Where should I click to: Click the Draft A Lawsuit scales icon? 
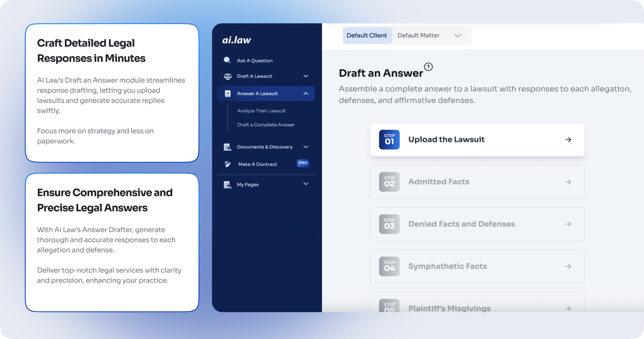(228, 76)
